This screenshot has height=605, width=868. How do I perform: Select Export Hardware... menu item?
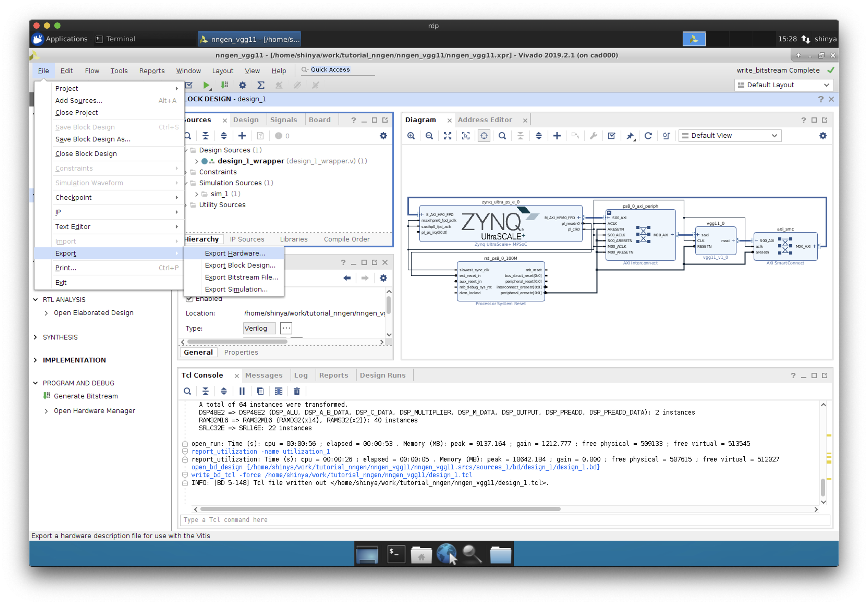(x=235, y=253)
